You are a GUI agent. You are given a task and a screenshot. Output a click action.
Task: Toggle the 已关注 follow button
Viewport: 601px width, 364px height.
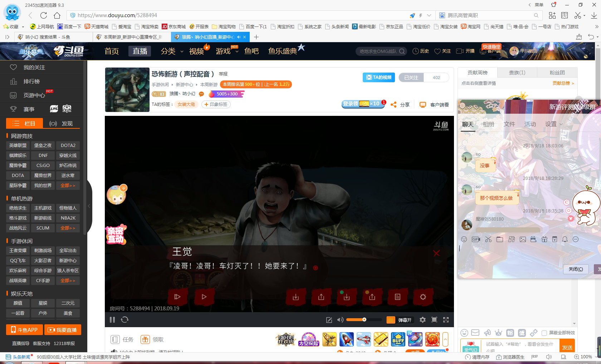(x=411, y=78)
